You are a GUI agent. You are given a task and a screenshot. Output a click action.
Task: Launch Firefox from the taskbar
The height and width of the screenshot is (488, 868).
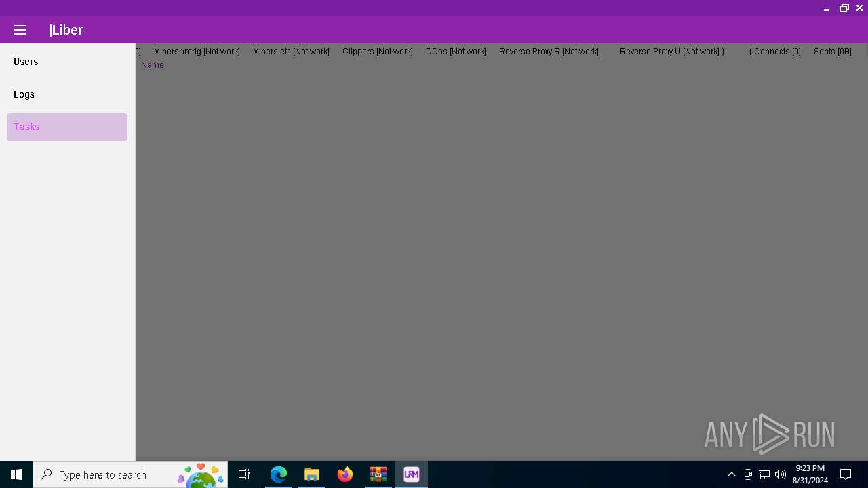(345, 474)
